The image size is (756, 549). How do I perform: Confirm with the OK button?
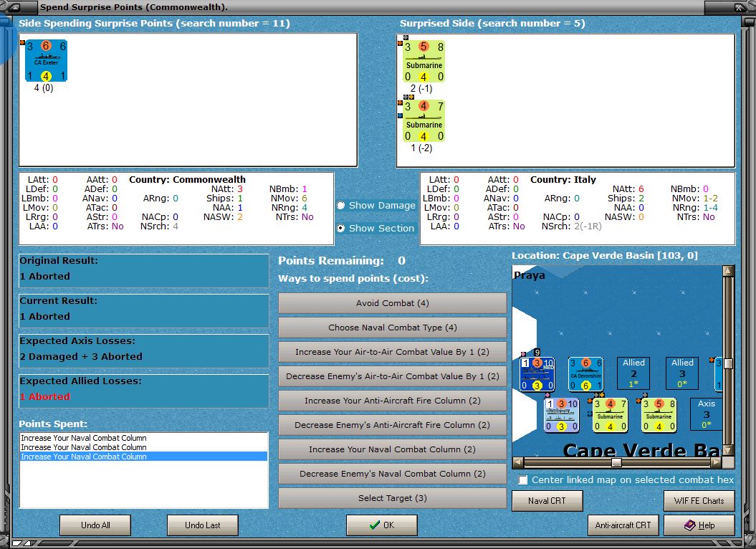[382, 525]
